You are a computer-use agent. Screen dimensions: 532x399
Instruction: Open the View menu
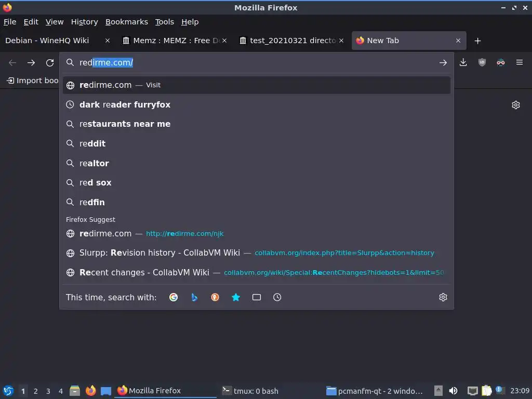click(55, 22)
